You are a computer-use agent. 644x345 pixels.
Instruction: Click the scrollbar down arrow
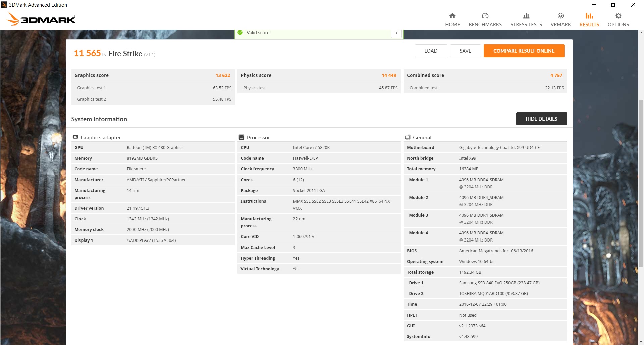coord(641,342)
